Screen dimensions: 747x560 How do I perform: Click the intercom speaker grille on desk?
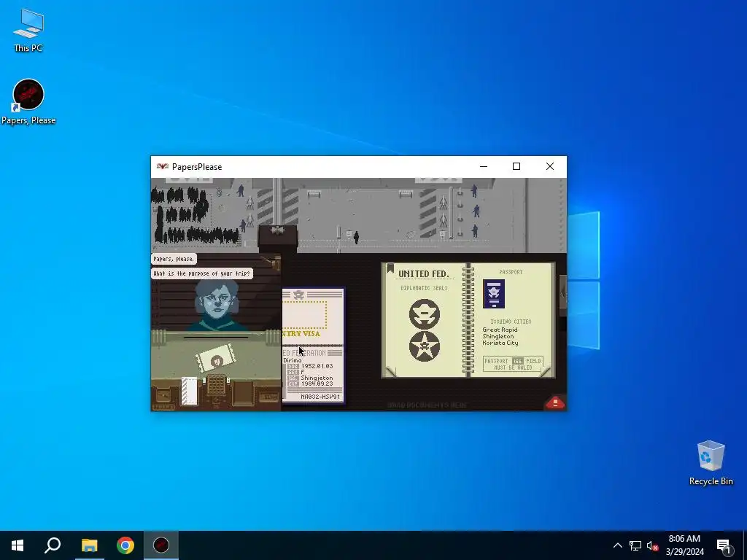pyautogui.click(x=216, y=384)
